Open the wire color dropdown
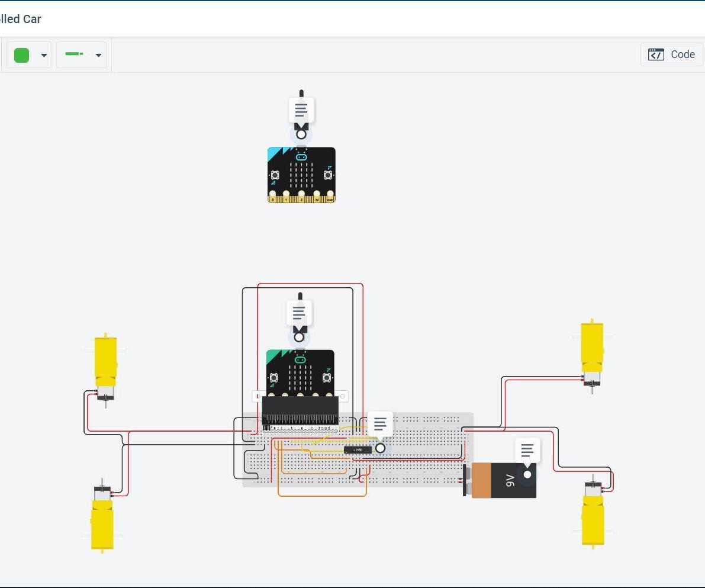This screenshot has height=588, width=705. pos(44,55)
